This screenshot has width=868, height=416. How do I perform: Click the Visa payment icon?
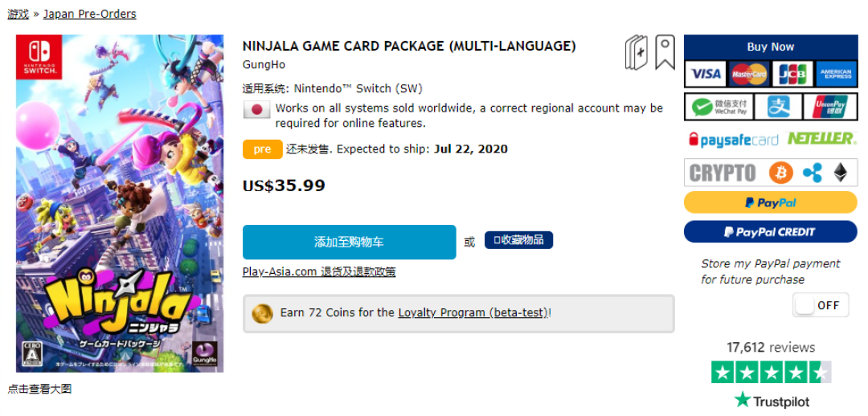(x=706, y=74)
